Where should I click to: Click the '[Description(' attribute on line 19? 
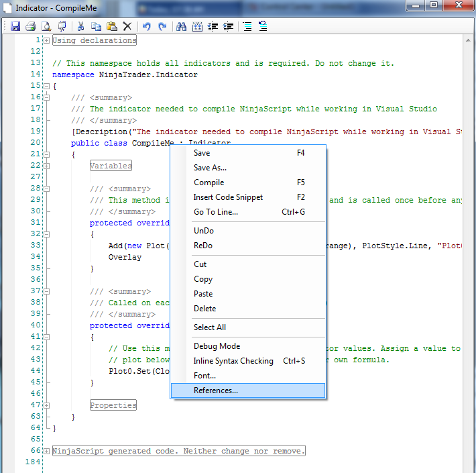tap(102, 132)
